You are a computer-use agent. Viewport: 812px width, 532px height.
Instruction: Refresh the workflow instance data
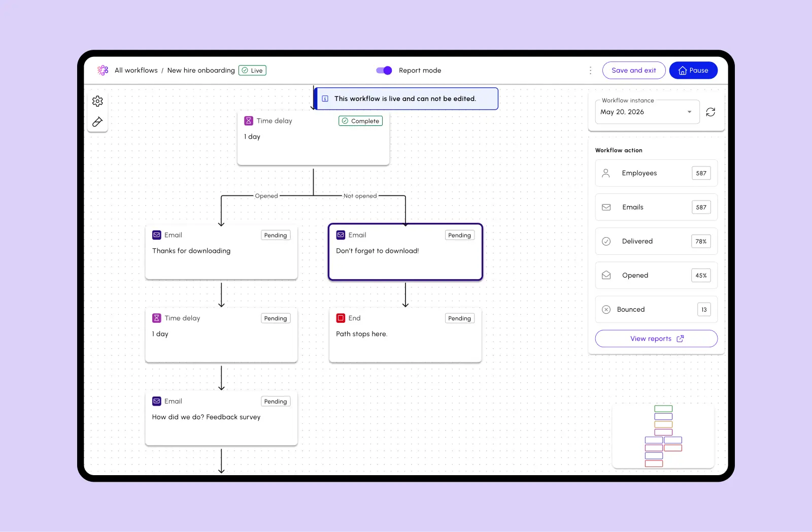[710, 112]
